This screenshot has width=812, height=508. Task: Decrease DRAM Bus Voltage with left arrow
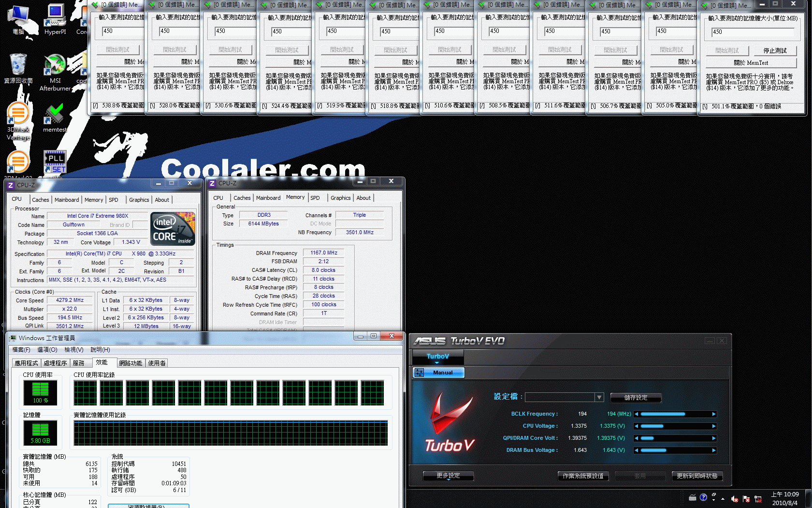coord(637,450)
